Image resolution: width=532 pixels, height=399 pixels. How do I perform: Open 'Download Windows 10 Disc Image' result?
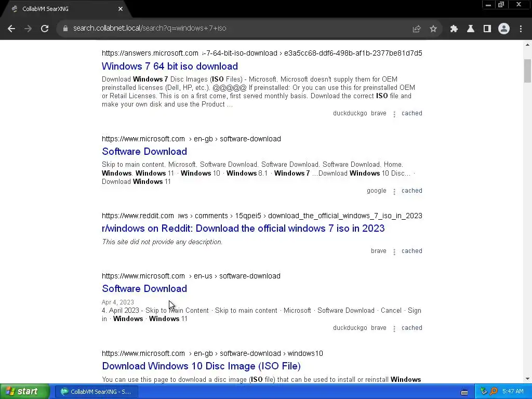pos(201,366)
